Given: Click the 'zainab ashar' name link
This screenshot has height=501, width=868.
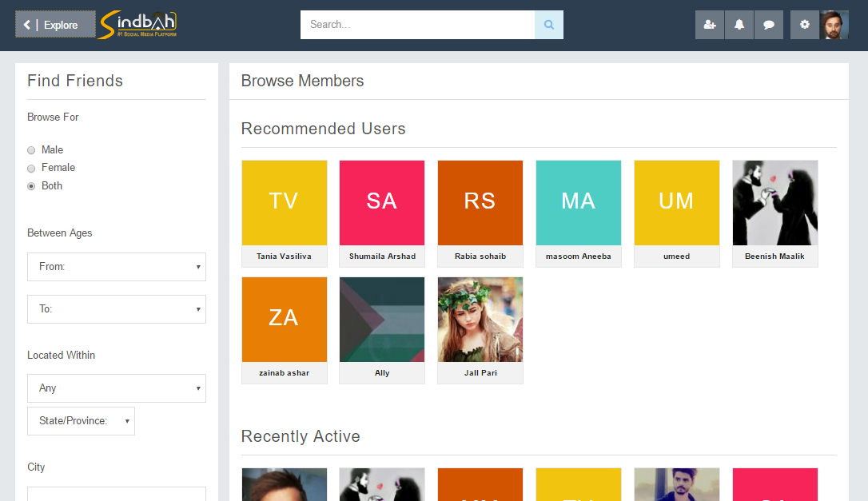Looking at the screenshot, I should point(284,373).
